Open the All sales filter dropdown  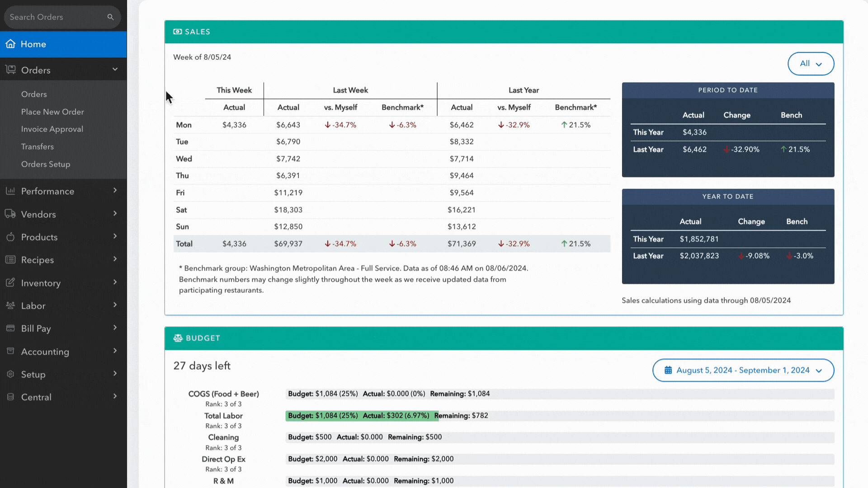coord(811,64)
